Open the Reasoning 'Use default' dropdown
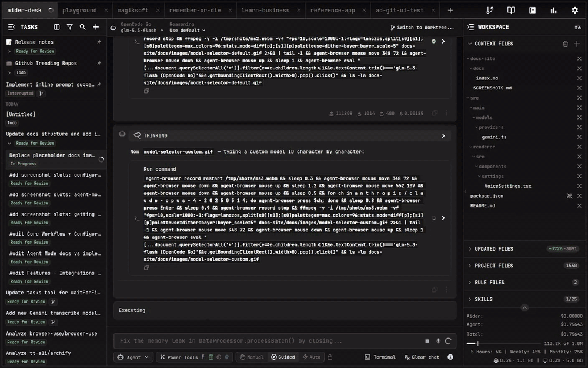The image size is (588, 368). [187, 31]
